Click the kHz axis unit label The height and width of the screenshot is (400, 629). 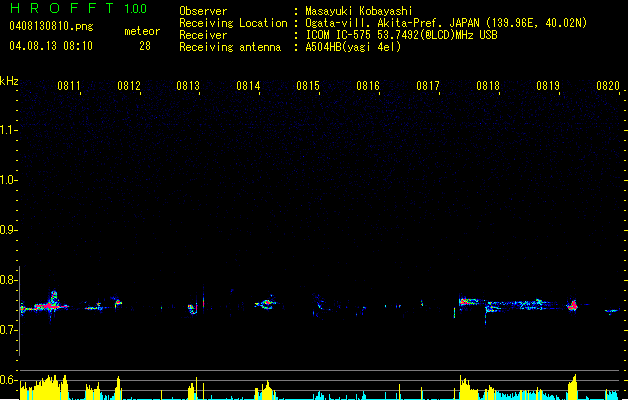[x=9, y=81]
